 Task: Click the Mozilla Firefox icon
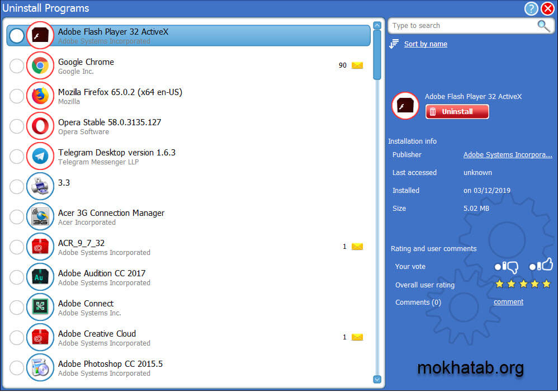[x=40, y=96]
